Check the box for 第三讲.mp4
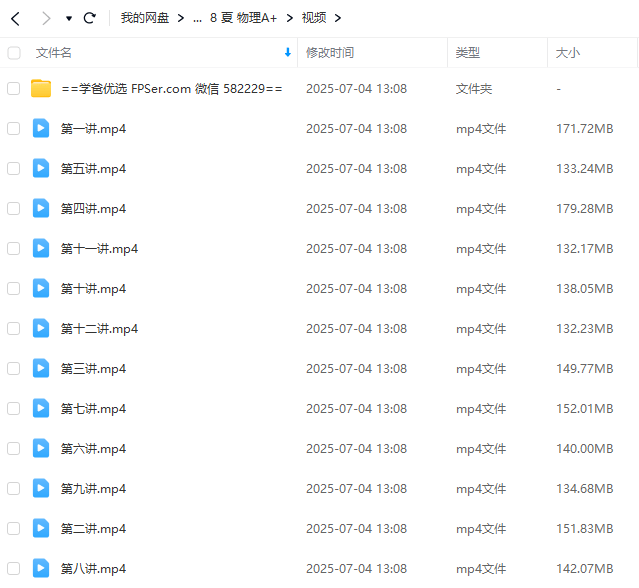Image resolution: width=639 pixels, height=588 pixels. (13, 368)
